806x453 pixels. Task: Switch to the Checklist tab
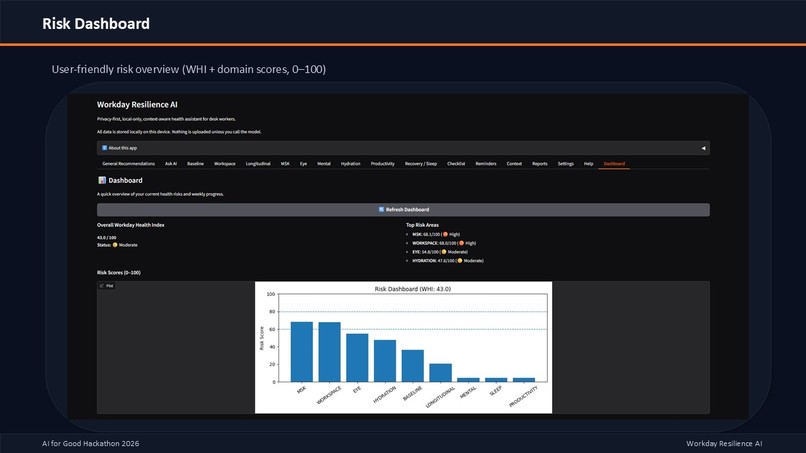click(x=456, y=164)
